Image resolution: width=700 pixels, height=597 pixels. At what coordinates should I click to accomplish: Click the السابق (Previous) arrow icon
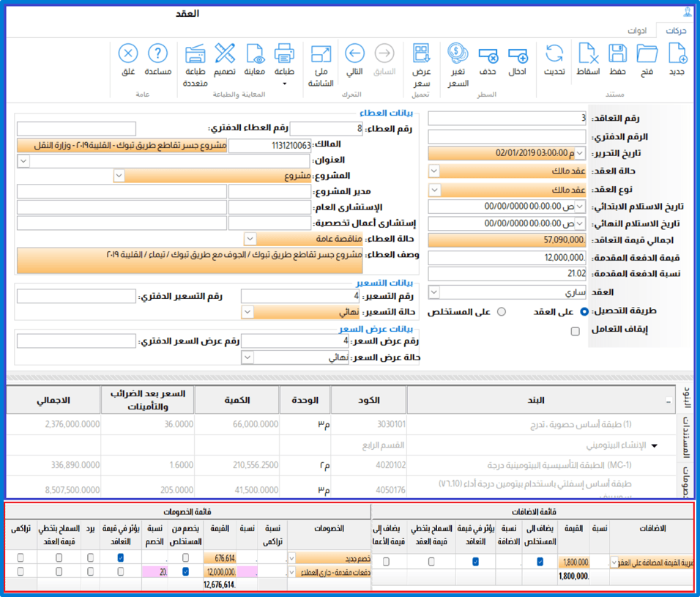[384, 53]
